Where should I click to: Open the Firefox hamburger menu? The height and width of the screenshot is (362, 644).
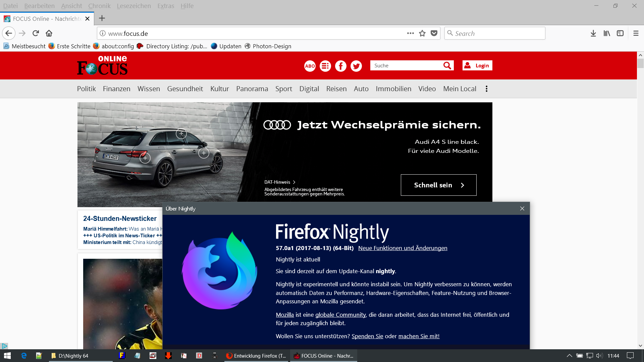coord(636,33)
